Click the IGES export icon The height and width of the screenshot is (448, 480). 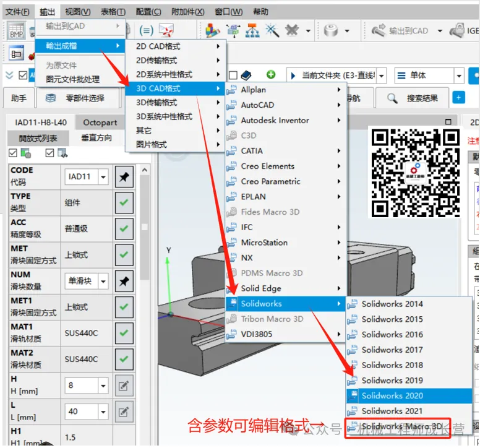(x=457, y=30)
